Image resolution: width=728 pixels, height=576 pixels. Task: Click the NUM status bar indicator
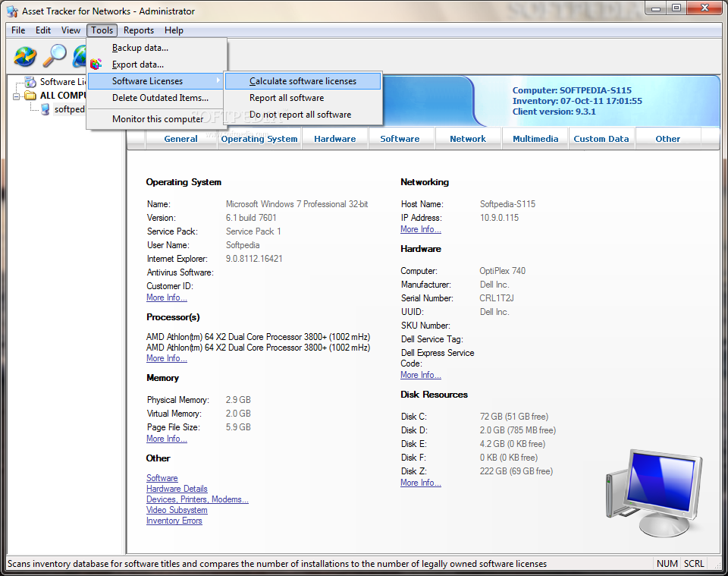click(x=667, y=564)
